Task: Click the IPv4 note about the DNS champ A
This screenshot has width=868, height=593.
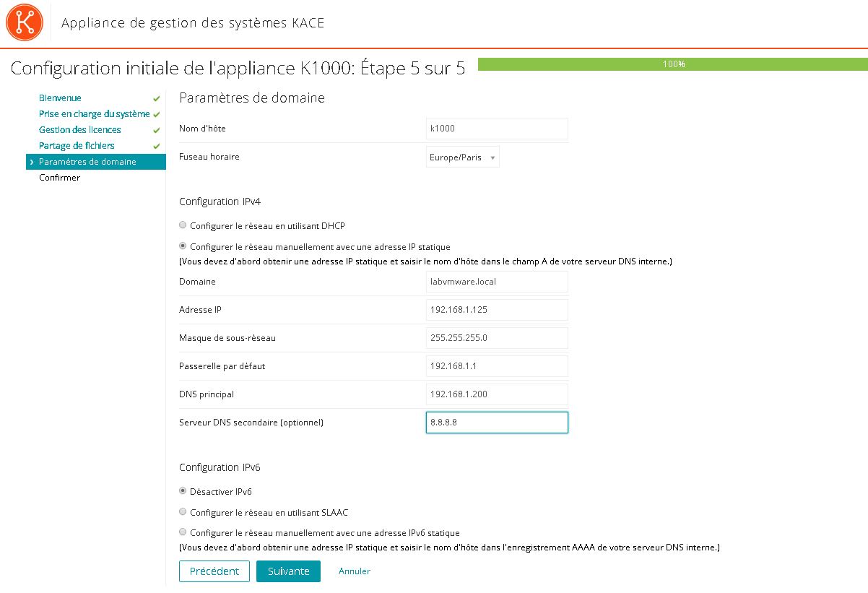Action: coord(425,261)
